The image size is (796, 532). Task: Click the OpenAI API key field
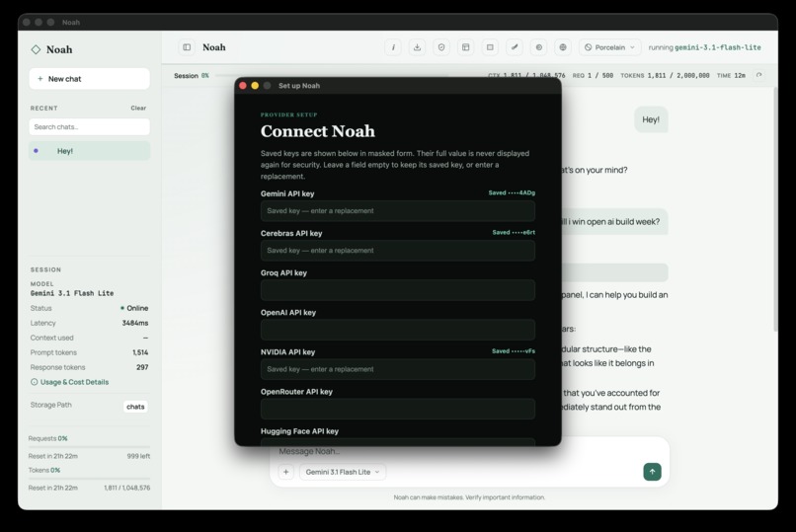[x=397, y=330]
